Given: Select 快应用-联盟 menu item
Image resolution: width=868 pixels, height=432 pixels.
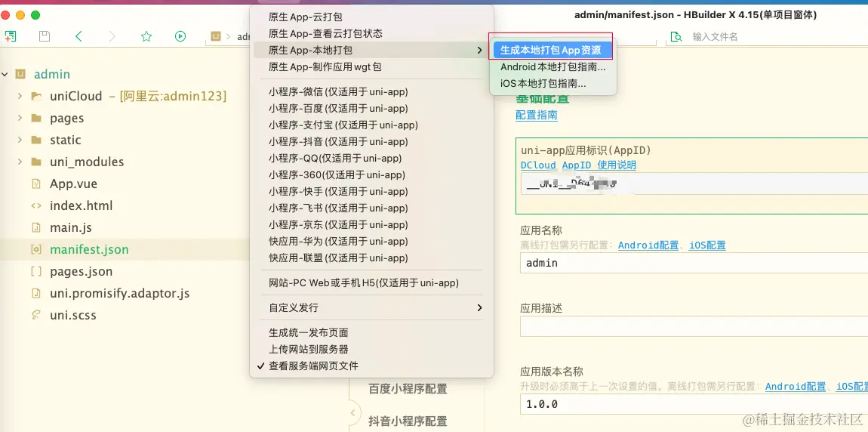Looking at the screenshot, I should [371, 258].
